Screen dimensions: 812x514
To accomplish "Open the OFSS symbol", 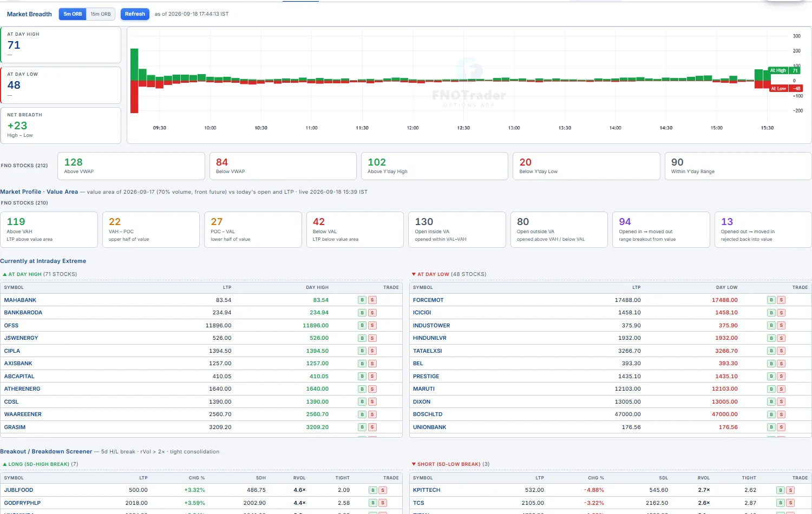I will (x=11, y=326).
